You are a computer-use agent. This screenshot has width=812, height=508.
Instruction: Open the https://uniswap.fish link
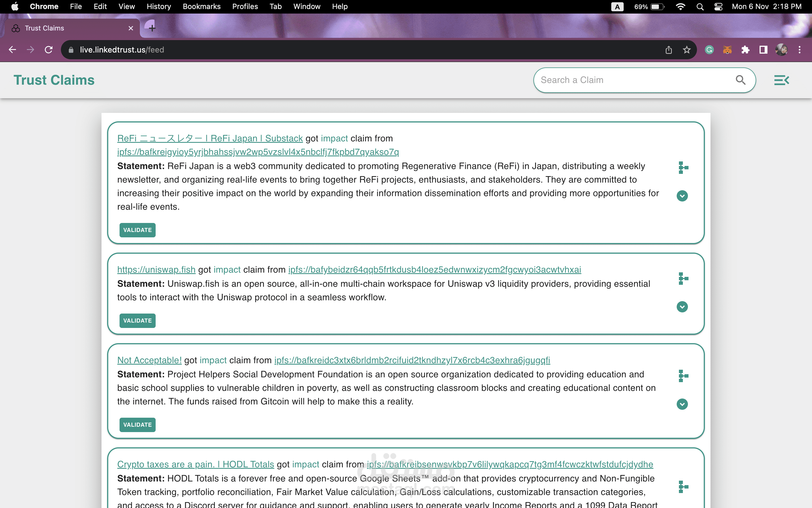[156, 270]
